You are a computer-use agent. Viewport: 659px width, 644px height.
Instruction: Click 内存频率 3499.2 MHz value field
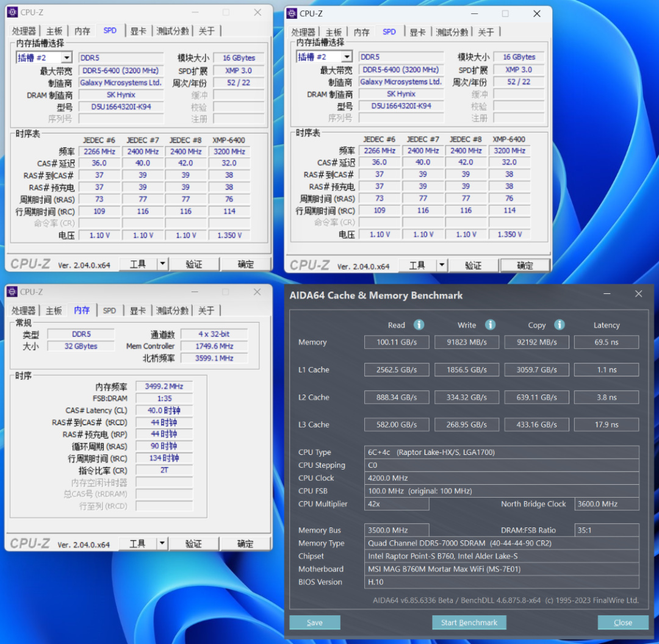click(x=164, y=386)
